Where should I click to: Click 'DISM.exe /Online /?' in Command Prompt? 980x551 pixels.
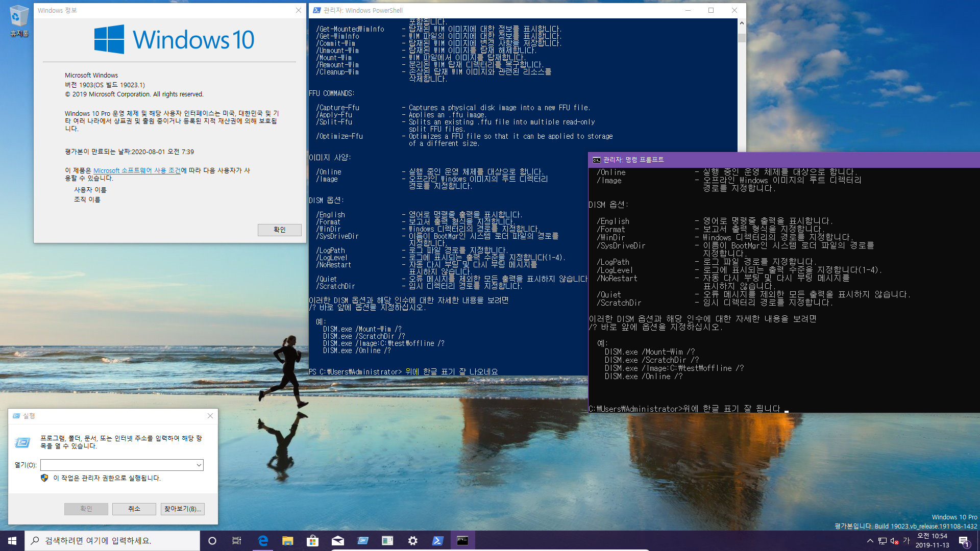(x=644, y=376)
